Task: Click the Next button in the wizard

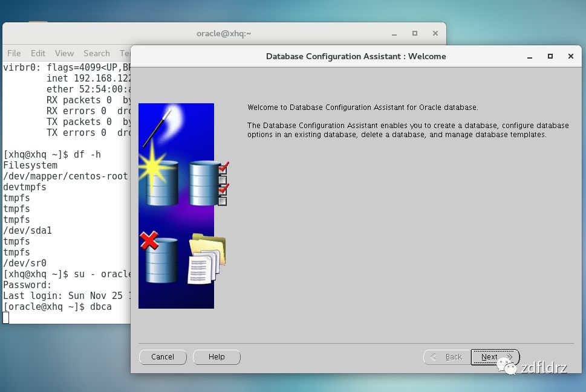Action: tap(495, 357)
